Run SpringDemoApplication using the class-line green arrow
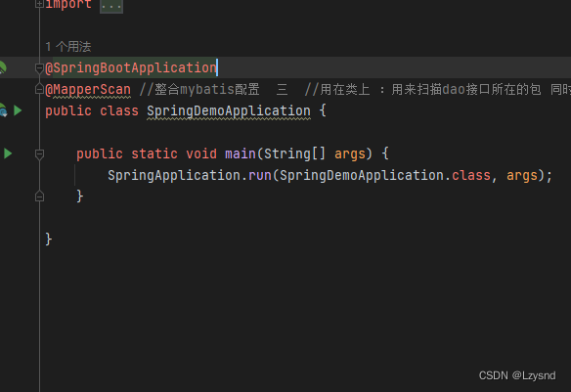 pos(18,110)
